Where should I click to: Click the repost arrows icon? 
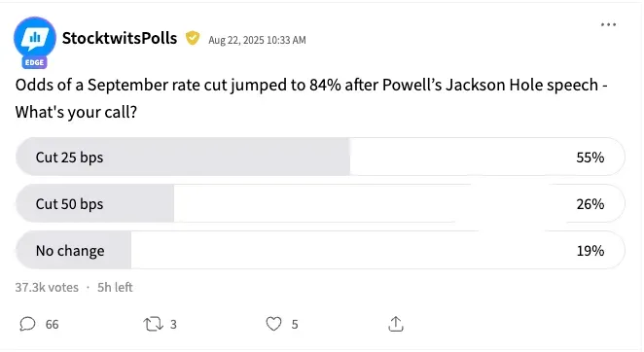(x=153, y=324)
